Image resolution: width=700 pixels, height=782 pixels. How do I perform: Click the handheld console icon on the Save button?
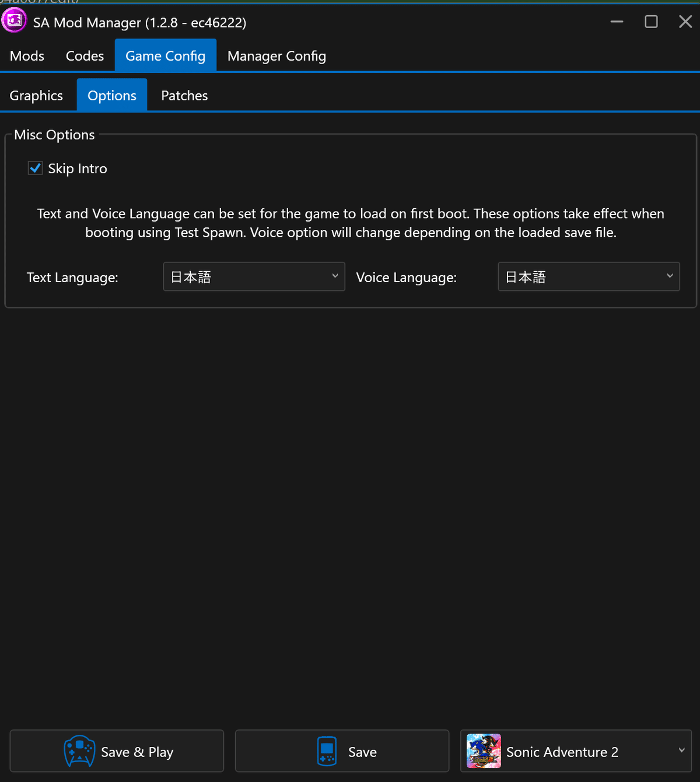coord(326,751)
